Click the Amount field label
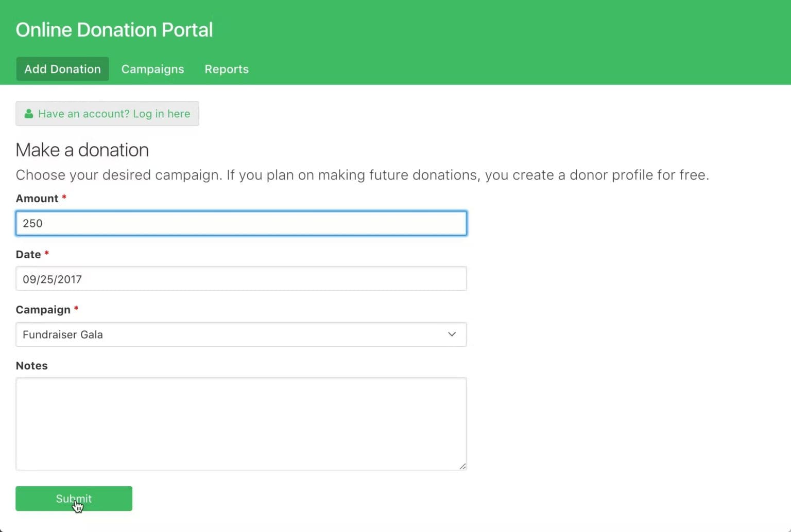Image resolution: width=791 pixels, height=532 pixels. (x=37, y=199)
